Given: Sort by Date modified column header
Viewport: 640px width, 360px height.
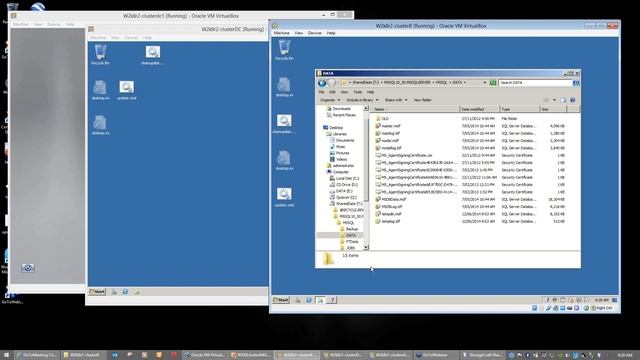Looking at the screenshot, I should (480, 109).
